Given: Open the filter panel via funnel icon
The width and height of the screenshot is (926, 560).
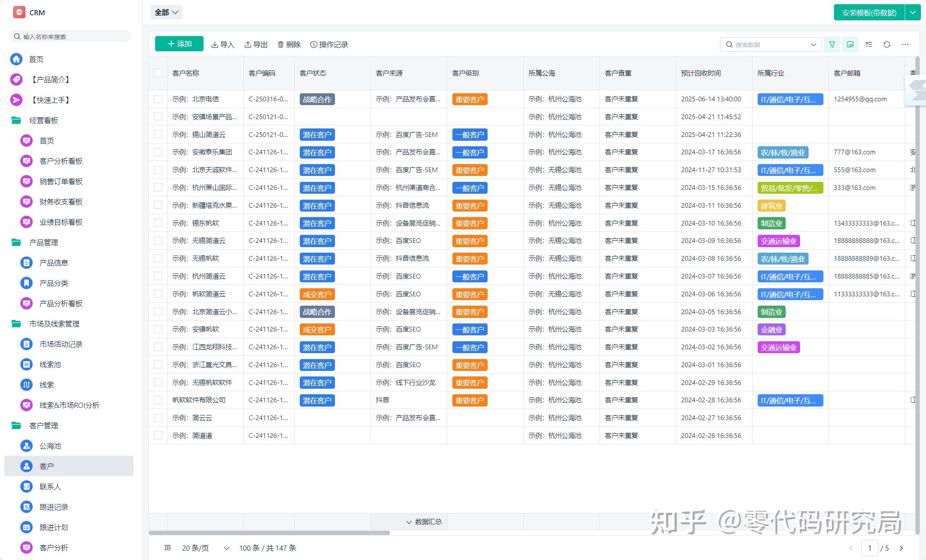Looking at the screenshot, I should tap(832, 44).
